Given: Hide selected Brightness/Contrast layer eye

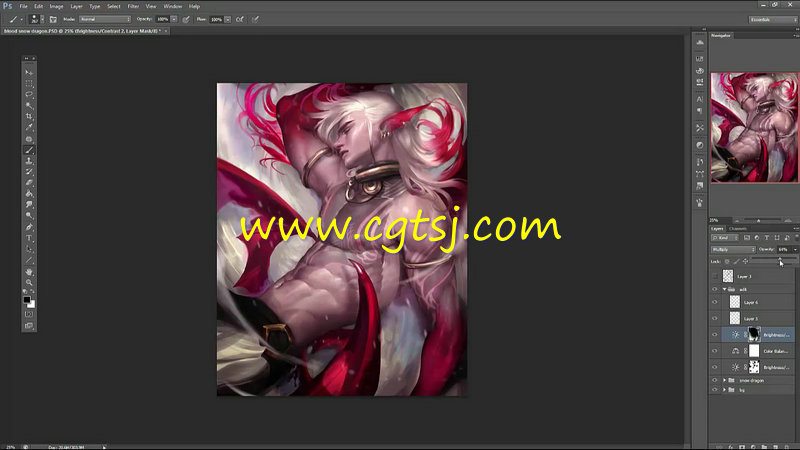Looking at the screenshot, I should click(715, 335).
